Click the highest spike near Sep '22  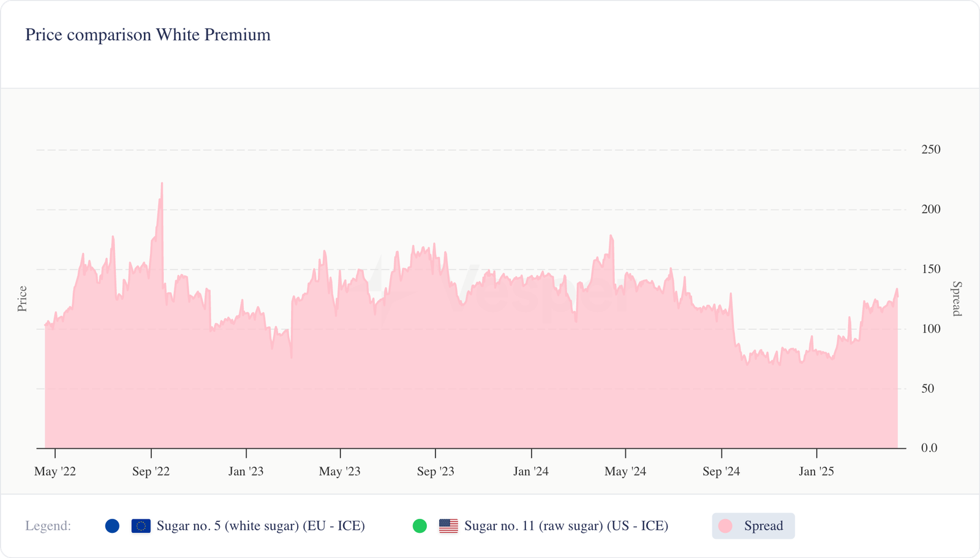coord(162,184)
